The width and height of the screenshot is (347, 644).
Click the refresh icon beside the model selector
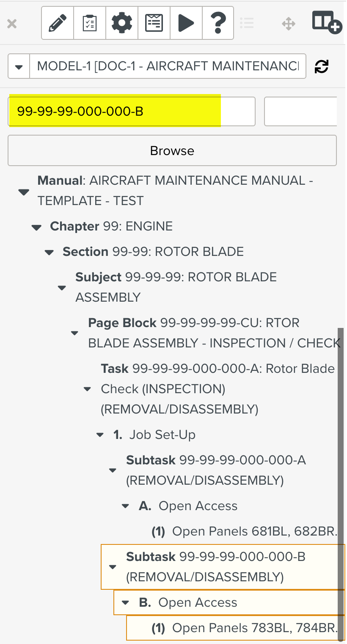(x=322, y=66)
